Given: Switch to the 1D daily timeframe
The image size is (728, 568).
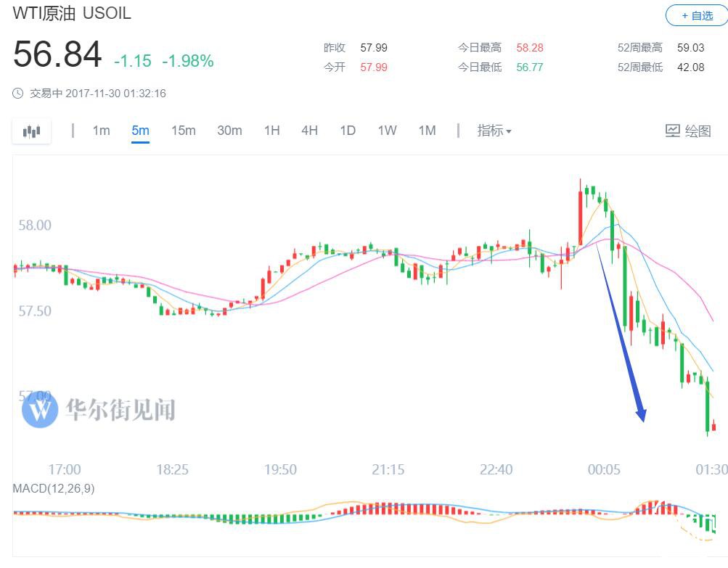Looking at the screenshot, I should coord(348,131).
